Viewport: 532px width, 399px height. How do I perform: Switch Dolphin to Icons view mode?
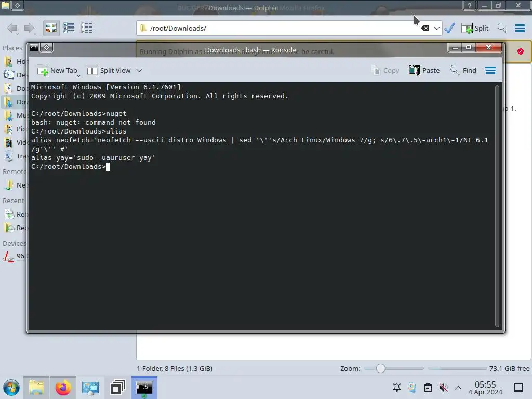coord(51,28)
